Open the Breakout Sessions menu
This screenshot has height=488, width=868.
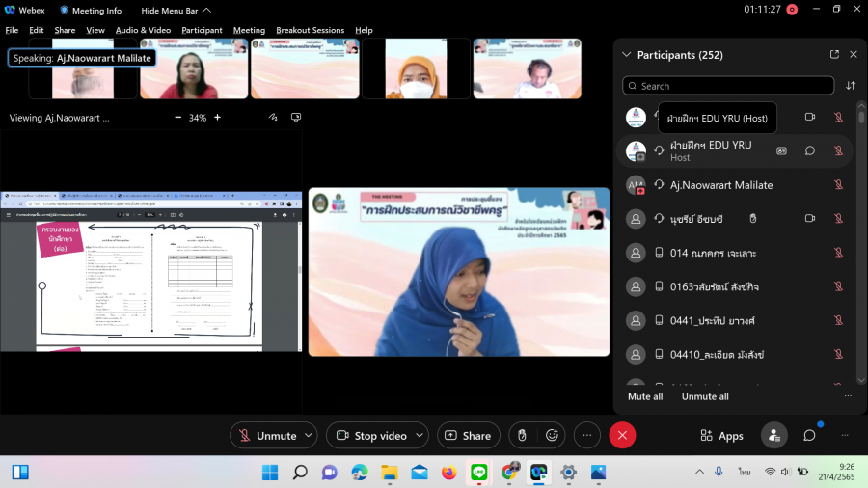[310, 30]
